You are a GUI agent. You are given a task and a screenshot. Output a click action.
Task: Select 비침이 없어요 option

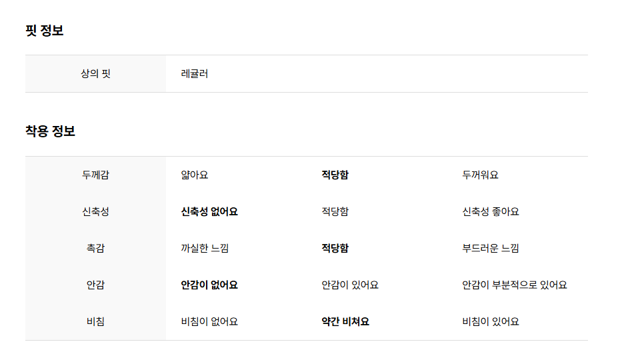click(209, 322)
